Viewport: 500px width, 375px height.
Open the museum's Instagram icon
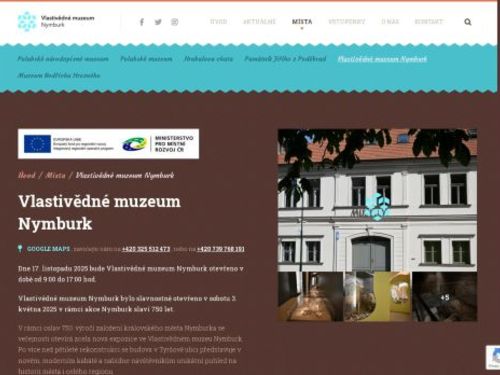[174, 22]
